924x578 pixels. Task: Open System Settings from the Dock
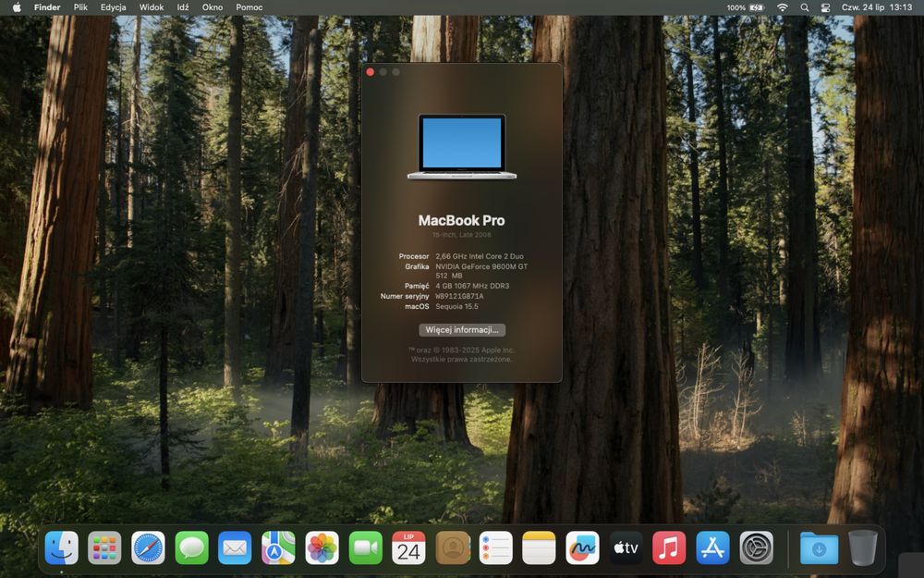(x=756, y=547)
